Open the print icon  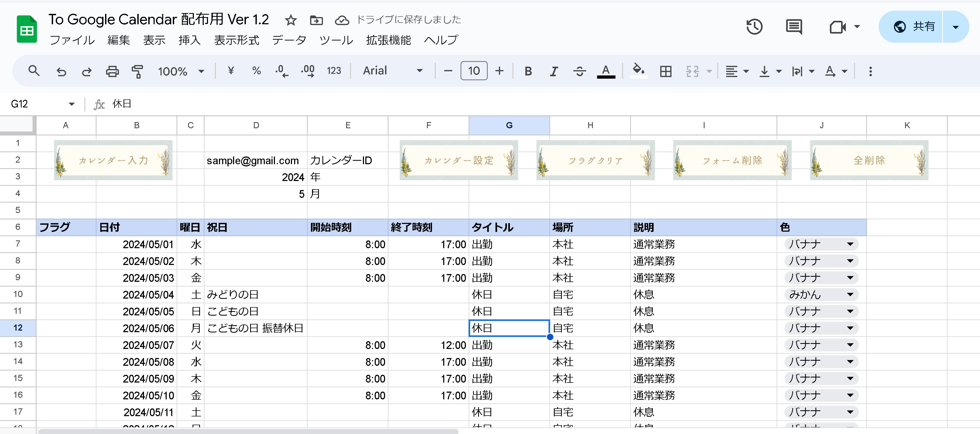112,71
